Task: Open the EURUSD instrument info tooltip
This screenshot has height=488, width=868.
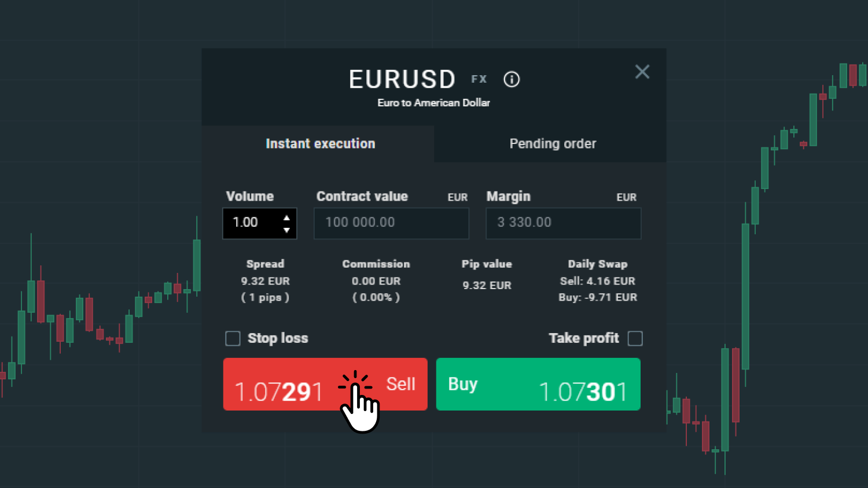Action: click(512, 79)
